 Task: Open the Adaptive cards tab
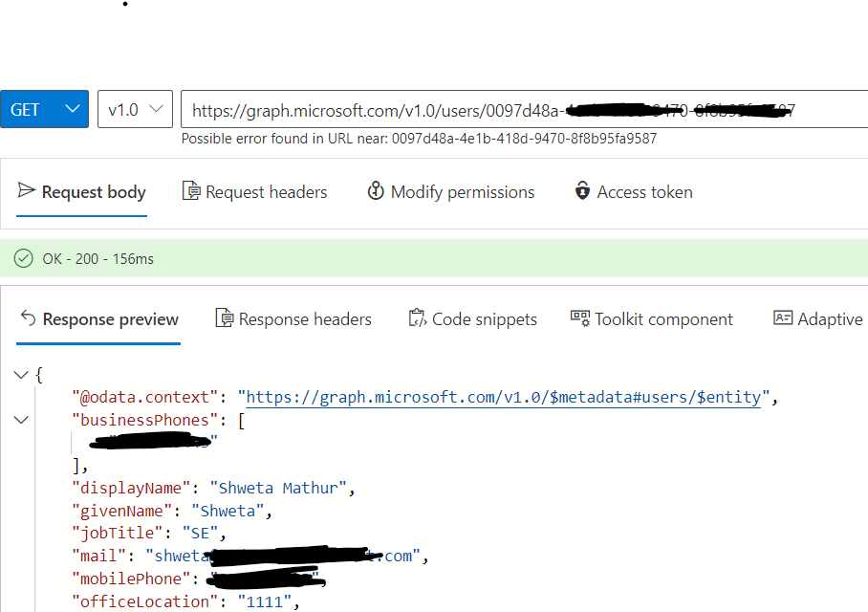(818, 319)
